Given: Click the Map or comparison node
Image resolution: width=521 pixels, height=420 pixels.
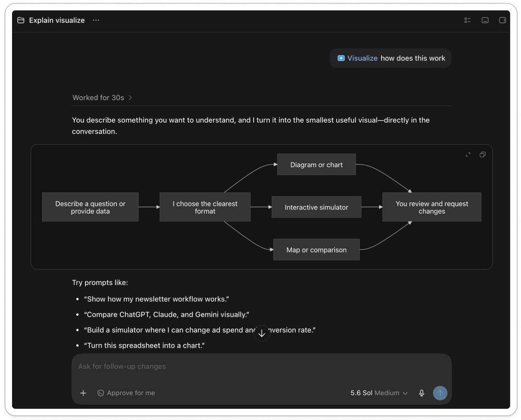Looking at the screenshot, I should [316, 250].
